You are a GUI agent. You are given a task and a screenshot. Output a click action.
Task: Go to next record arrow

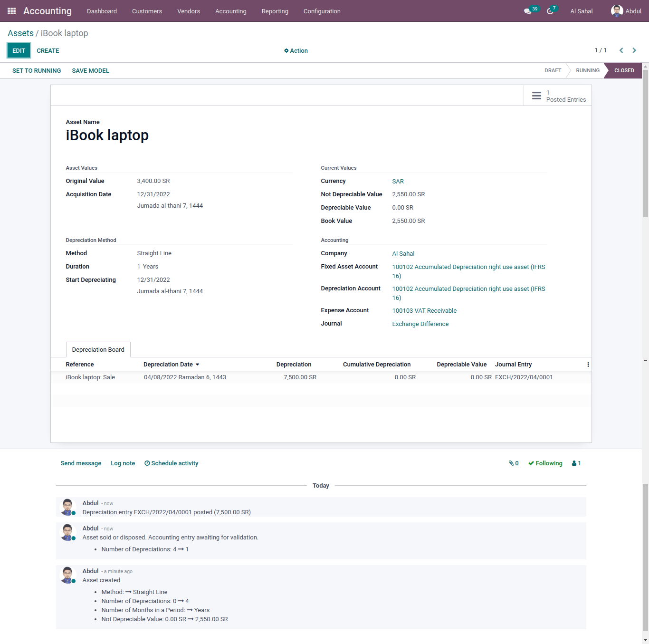click(634, 50)
